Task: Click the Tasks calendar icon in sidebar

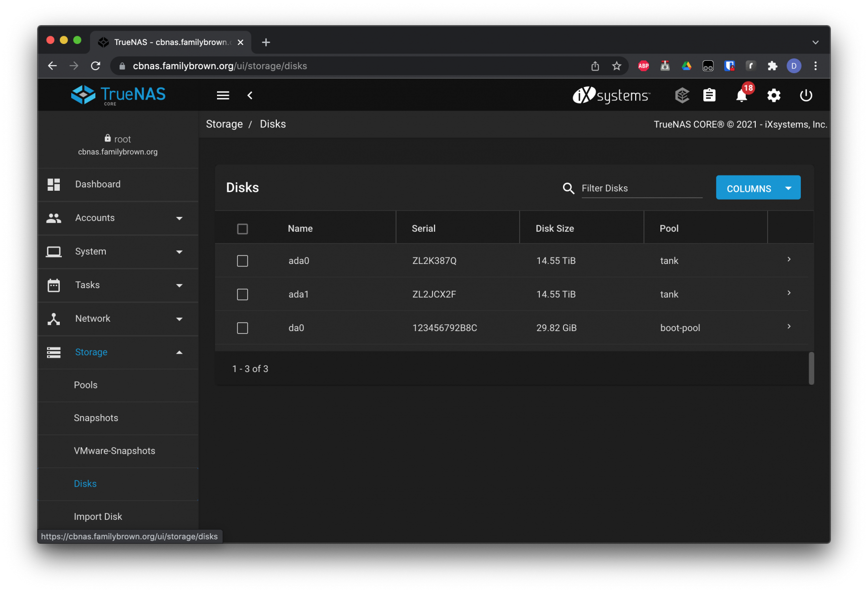Action: pyautogui.click(x=54, y=285)
